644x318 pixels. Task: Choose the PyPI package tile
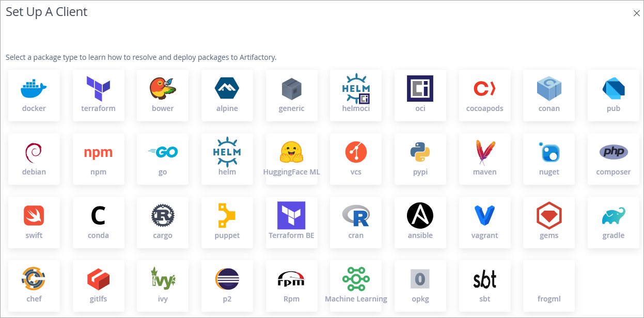(420, 158)
